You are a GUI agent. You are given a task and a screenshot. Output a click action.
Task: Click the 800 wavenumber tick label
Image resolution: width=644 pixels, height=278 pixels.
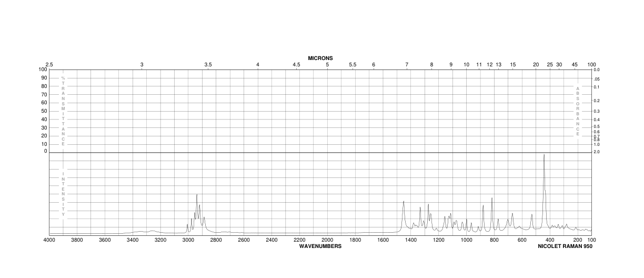click(494, 240)
